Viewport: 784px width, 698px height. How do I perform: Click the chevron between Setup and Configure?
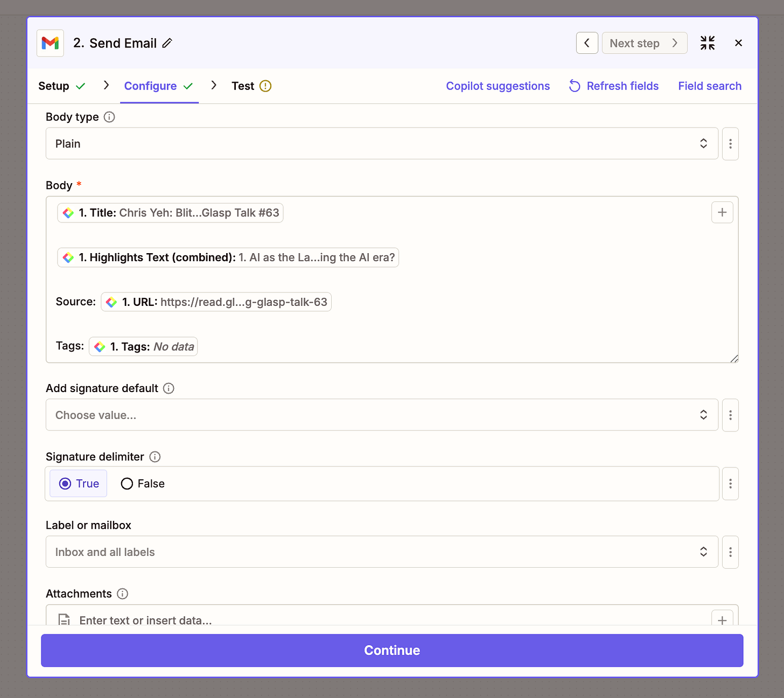click(106, 85)
